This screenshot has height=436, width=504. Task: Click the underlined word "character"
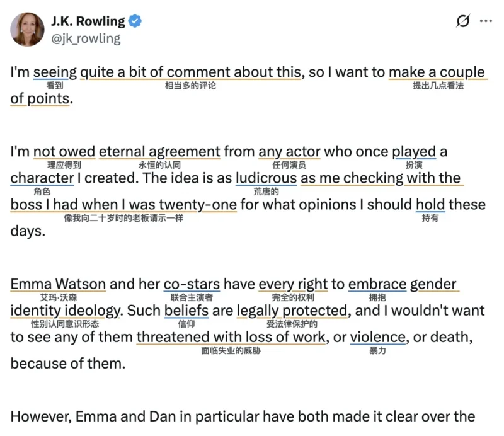click(42, 178)
